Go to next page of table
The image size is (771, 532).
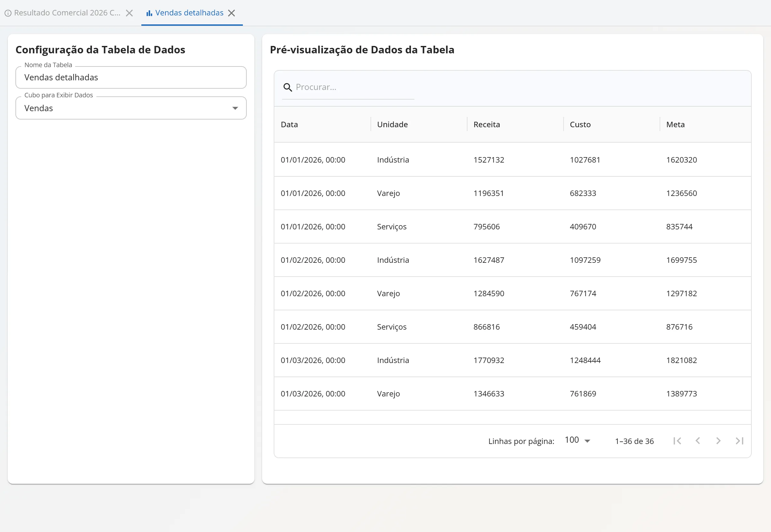pyautogui.click(x=718, y=441)
